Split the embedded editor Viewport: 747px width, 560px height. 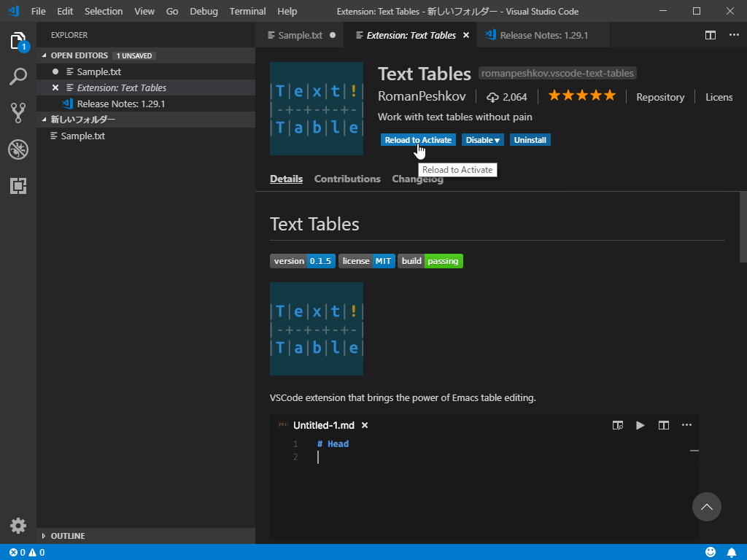[x=664, y=425]
